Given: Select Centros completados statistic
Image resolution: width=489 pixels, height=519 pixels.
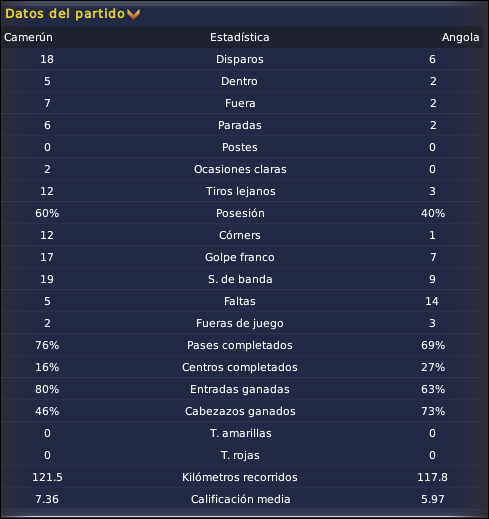Looking at the screenshot, I should (240, 367).
